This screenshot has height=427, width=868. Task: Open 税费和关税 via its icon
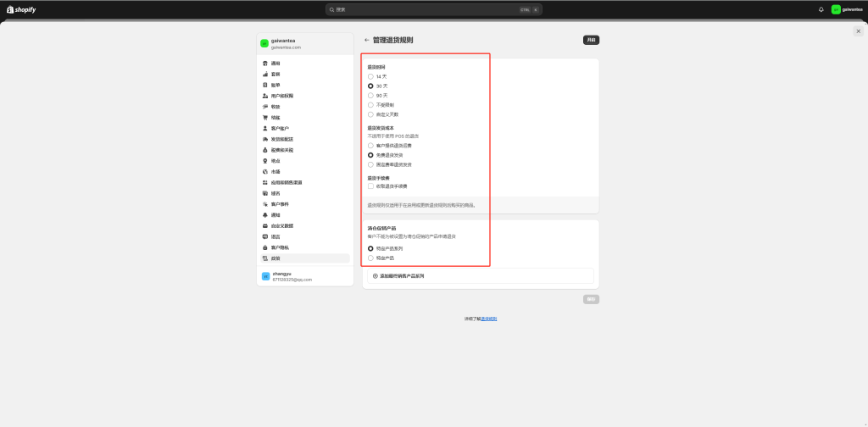tap(265, 150)
